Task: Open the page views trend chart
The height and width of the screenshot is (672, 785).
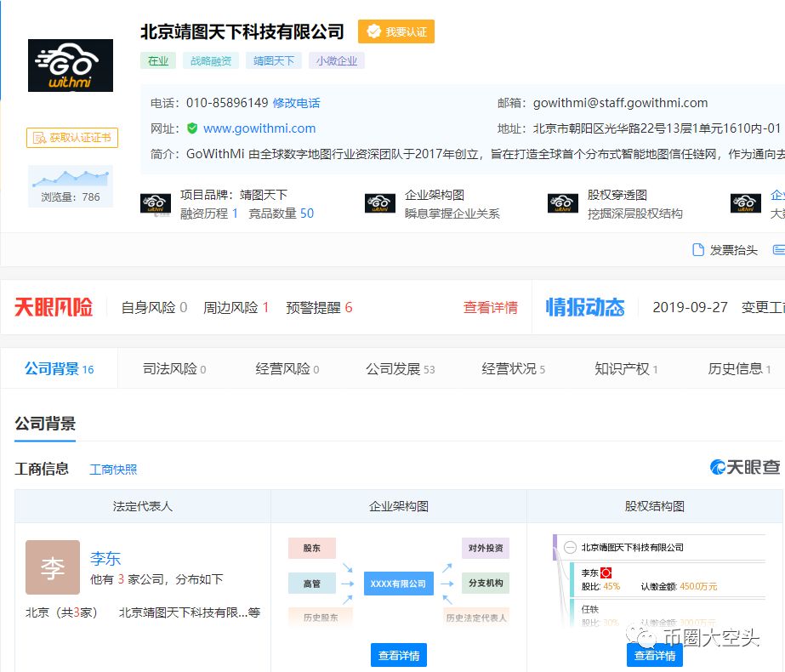Action: (71, 185)
